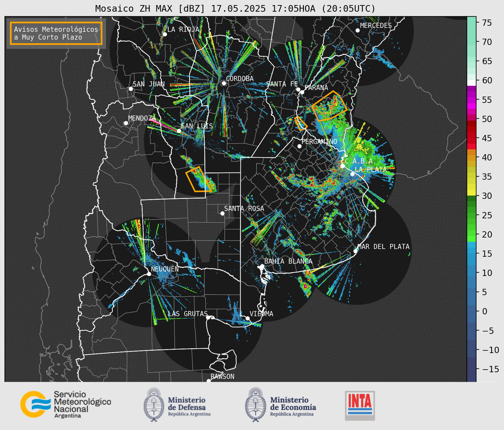The image size is (504, 430).
Task: Click the C.A.B.A. city marker dot
Action: [x=343, y=166]
